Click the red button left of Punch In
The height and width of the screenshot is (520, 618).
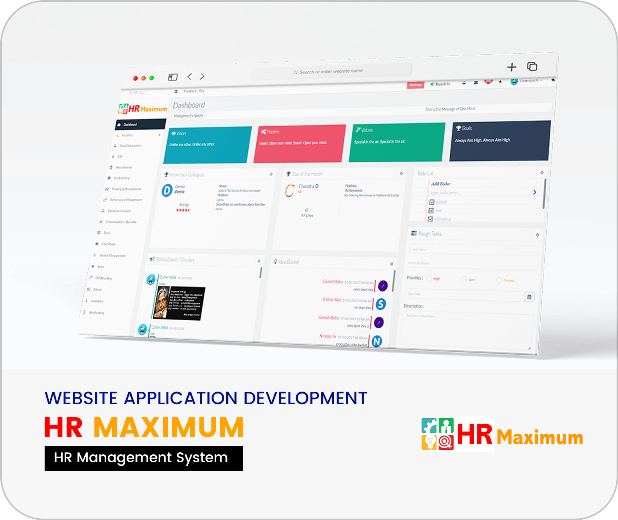coord(415,85)
